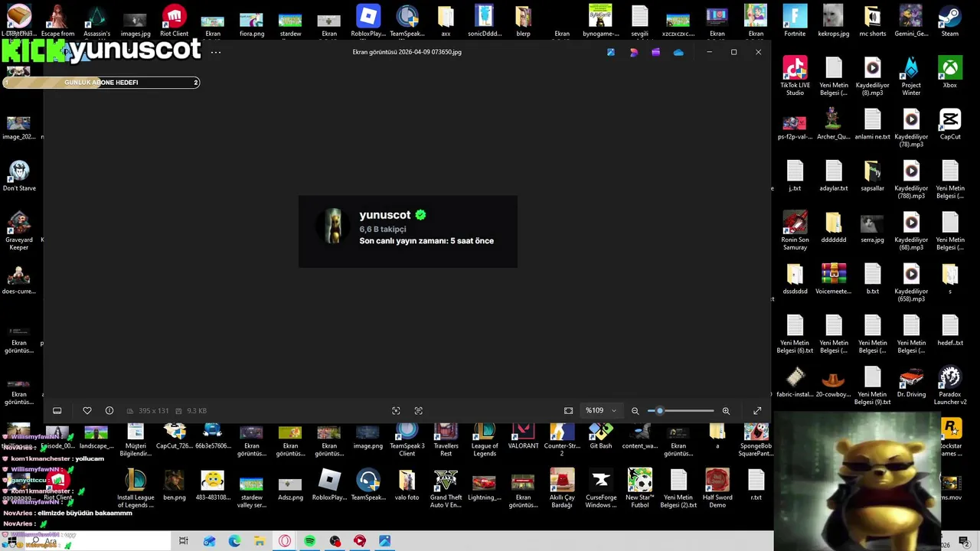
Task: Open Microsoft Edge on the taskbar
Action: (x=234, y=541)
